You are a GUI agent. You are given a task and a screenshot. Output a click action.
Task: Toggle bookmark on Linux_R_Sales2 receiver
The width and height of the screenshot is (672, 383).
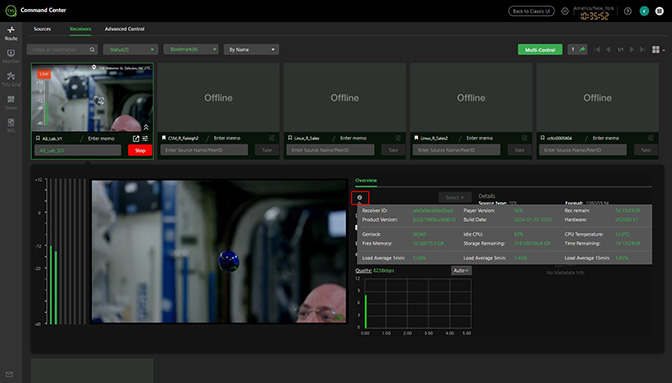(x=416, y=138)
